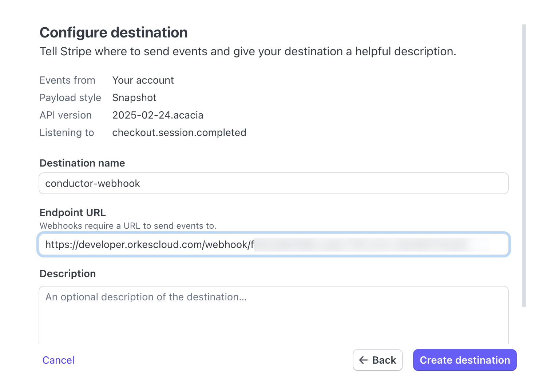Click the Endpoint URL section label

tap(72, 212)
